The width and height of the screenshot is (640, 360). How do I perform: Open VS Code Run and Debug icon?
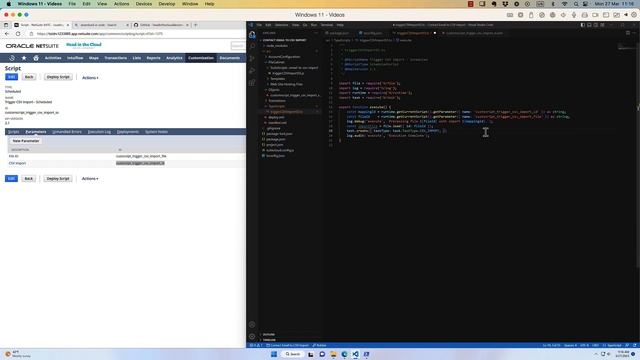[252, 71]
